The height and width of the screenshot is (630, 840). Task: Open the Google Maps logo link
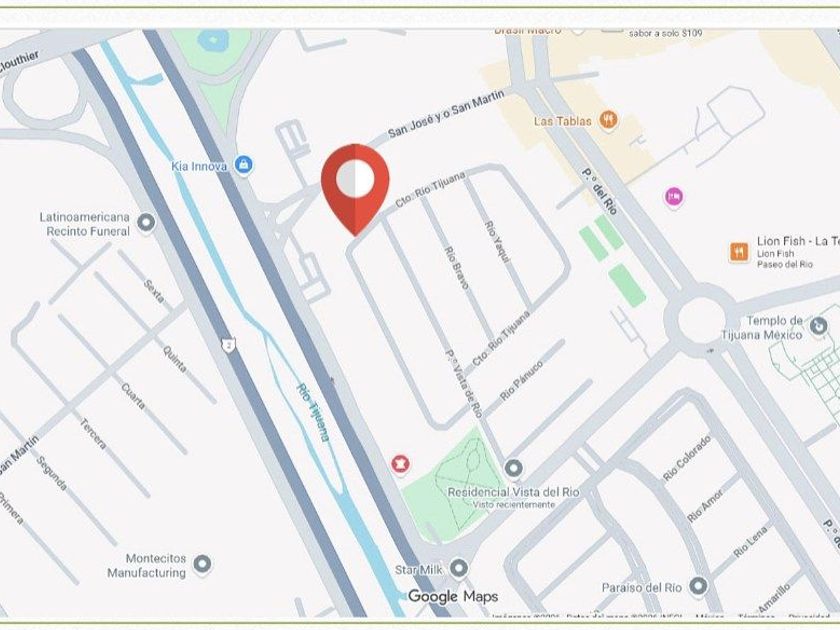point(453,596)
